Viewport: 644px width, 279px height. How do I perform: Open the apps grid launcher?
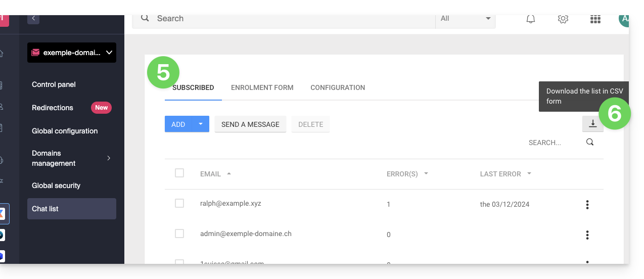point(595,19)
